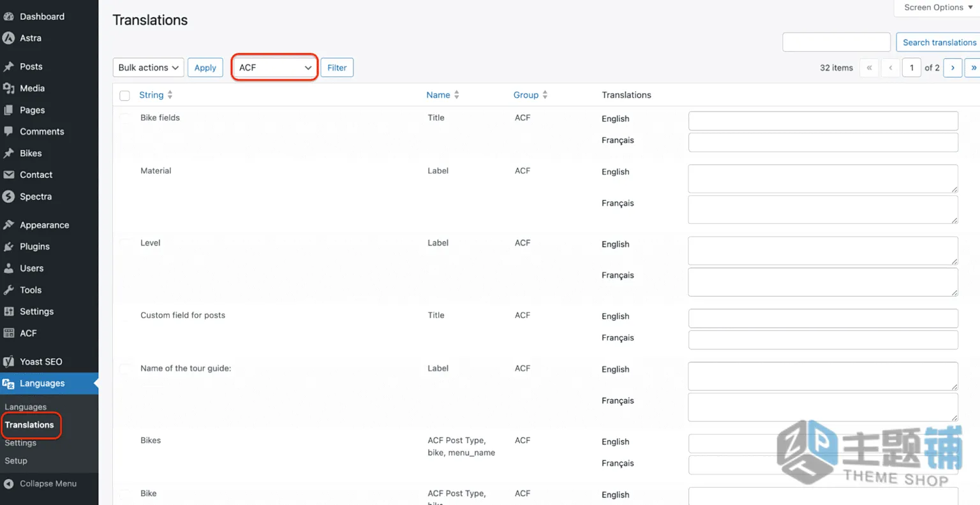Go to the next page arrow

pyautogui.click(x=953, y=68)
